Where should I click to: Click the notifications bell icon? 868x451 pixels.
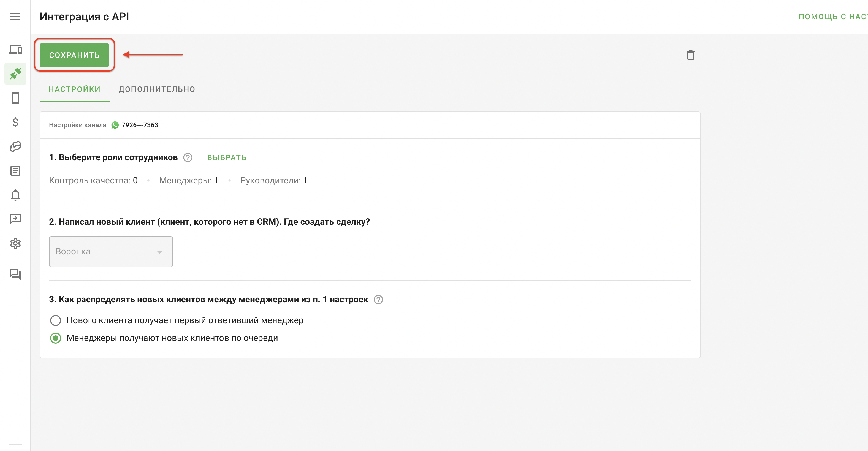(15, 195)
